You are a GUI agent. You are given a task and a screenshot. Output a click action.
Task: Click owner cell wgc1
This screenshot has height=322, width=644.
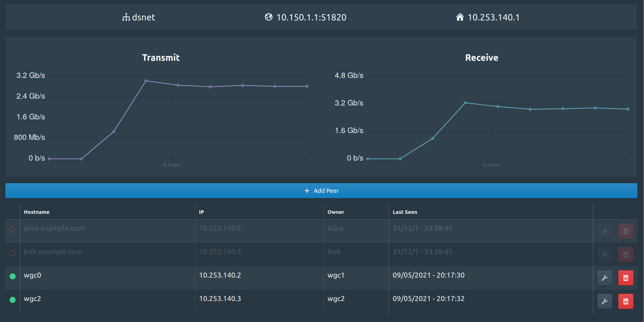336,275
